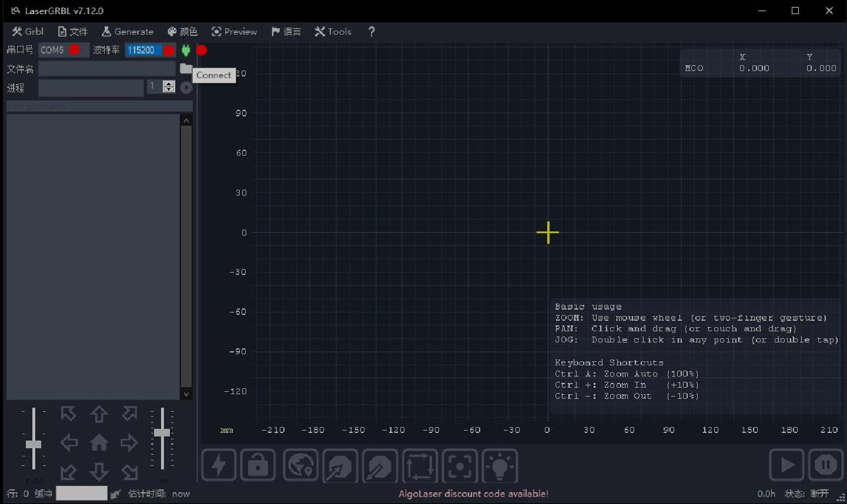Image resolution: width=847 pixels, height=504 pixels.
Task: Click the AlgoLaser discount code link
Action: pos(473,494)
